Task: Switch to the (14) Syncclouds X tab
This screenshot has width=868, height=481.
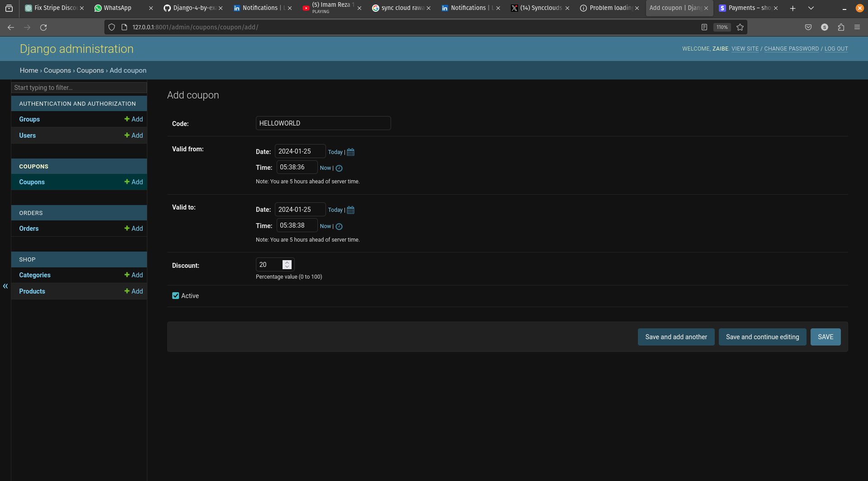Action: [540, 8]
